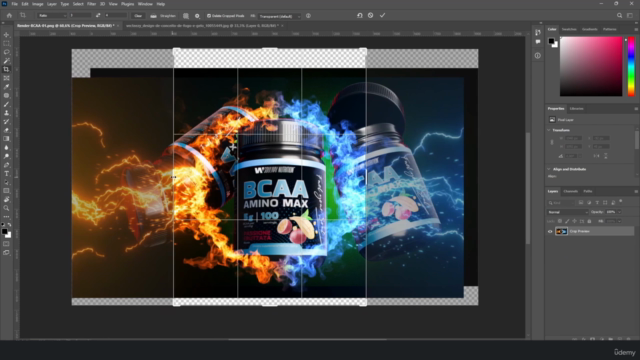Open the Filter menu
Screen dimensions: 640x360
[x=91, y=4]
